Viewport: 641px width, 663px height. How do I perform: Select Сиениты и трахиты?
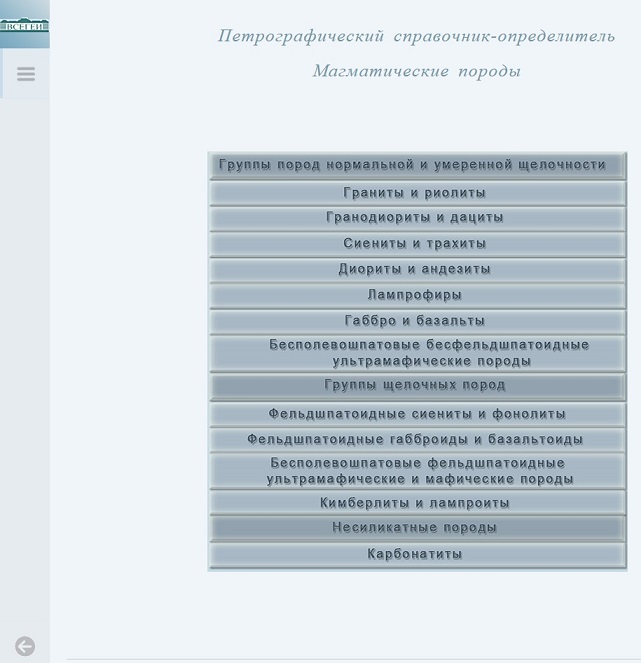(417, 244)
